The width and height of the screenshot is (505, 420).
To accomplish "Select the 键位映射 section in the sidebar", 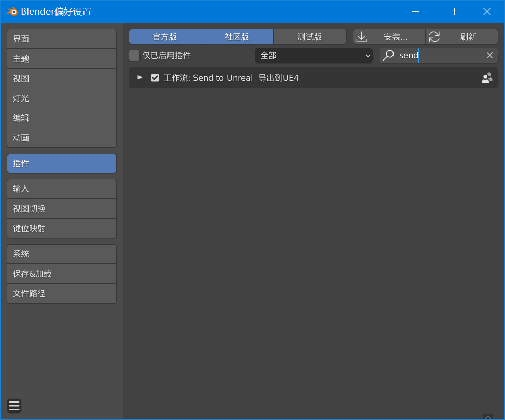I will [x=61, y=228].
